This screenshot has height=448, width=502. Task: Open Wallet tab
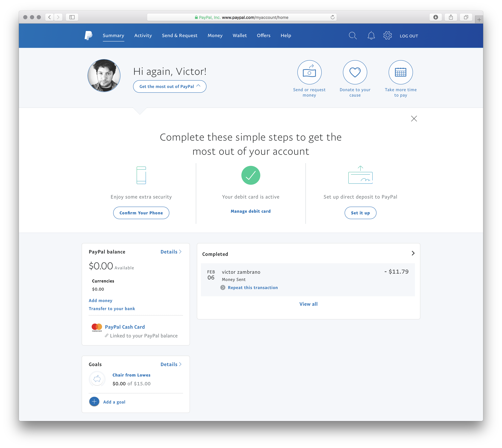coord(240,35)
